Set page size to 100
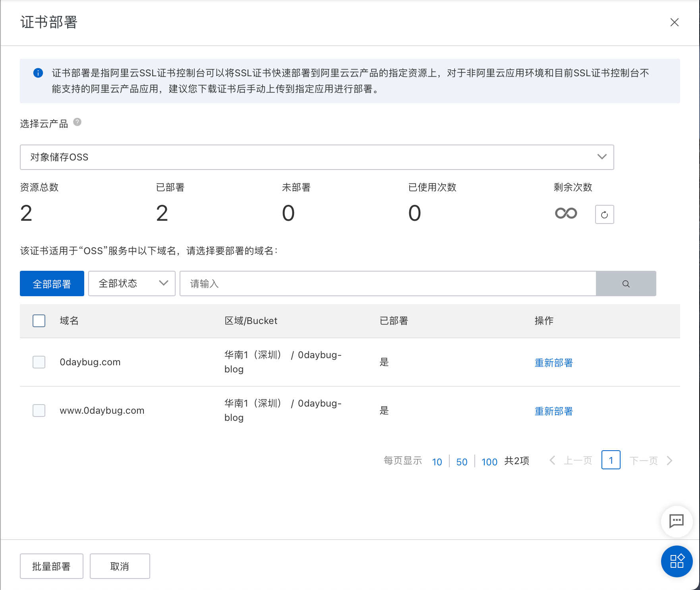Image resolution: width=700 pixels, height=590 pixels. [489, 461]
